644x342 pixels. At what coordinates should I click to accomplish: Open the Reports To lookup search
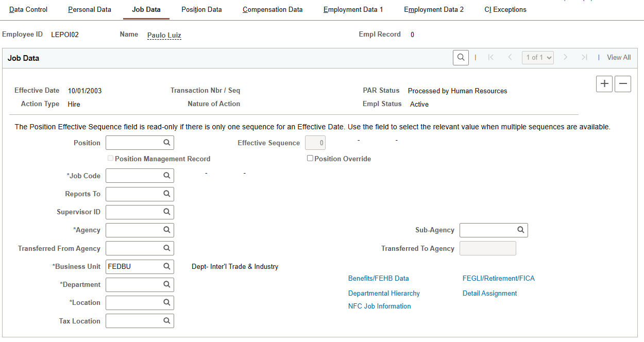[166, 194]
